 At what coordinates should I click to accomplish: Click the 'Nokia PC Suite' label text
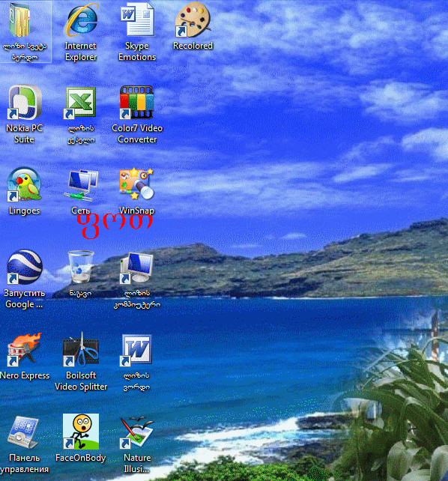point(25,134)
